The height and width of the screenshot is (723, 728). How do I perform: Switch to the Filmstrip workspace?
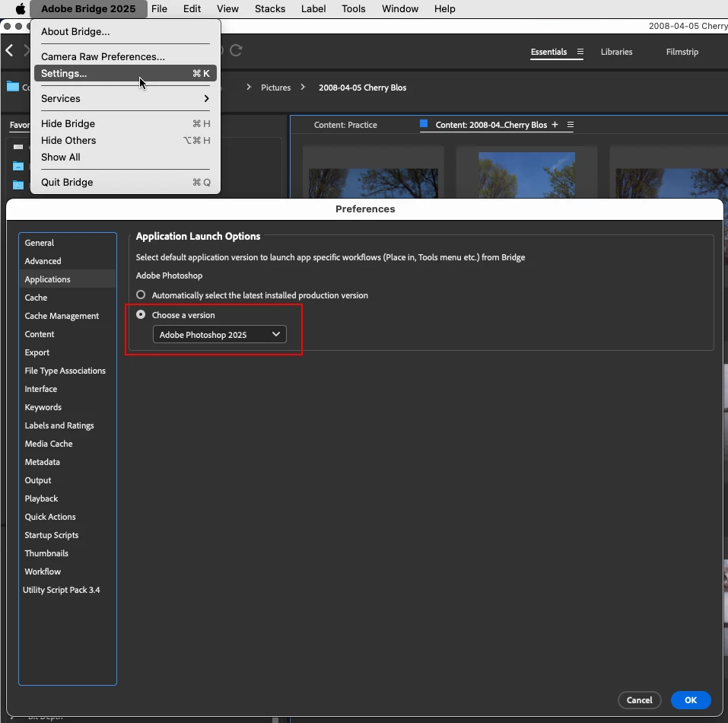682,52
